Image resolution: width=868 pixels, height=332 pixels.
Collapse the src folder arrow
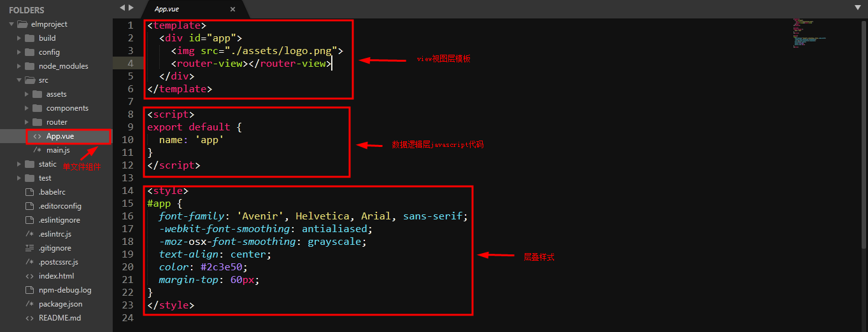[x=19, y=80]
